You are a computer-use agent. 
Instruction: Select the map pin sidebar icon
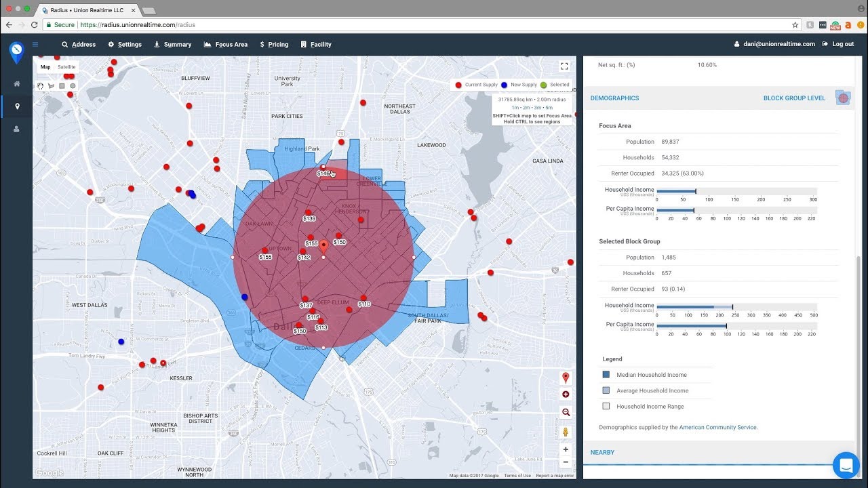17,106
